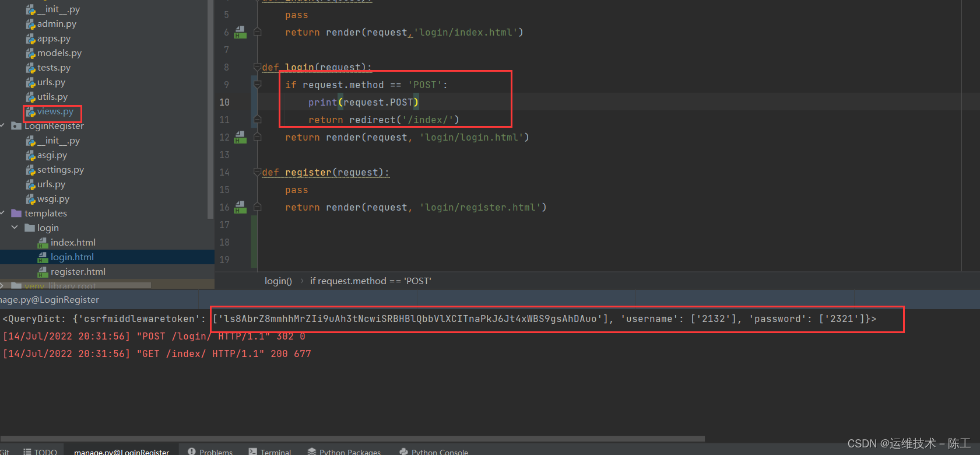The width and height of the screenshot is (980, 455).
Task: Open the Problems tool window
Action: [210, 452]
